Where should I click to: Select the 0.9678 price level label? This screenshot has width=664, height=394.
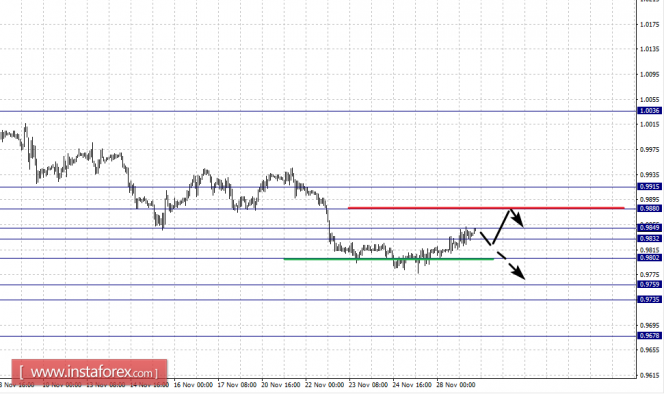coord(649,336)
